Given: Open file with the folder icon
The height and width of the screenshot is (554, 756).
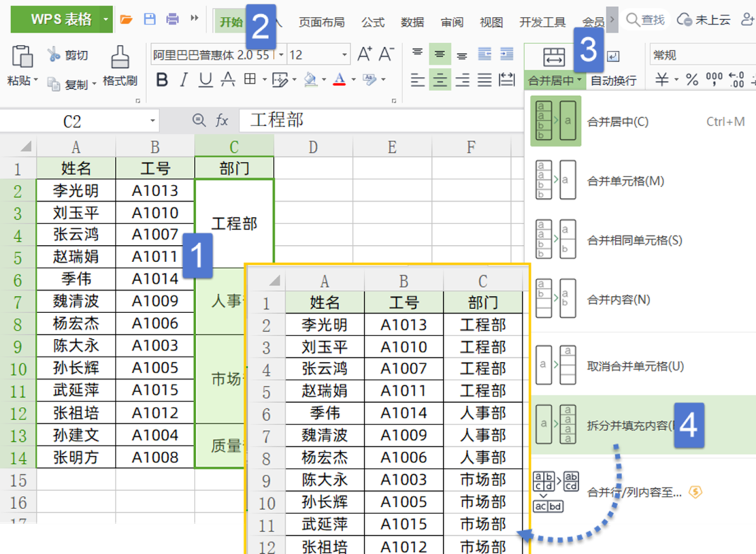Looking at the screenshot, I should (x=126, y=20).
